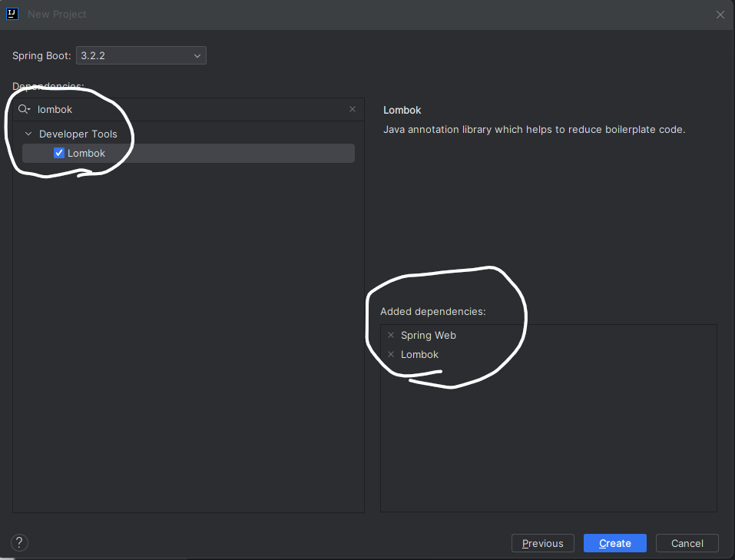The image size is (735, 560).
Task: Uncheck the Lombok dependency checkbox
Action: click(x=59, y=153)
